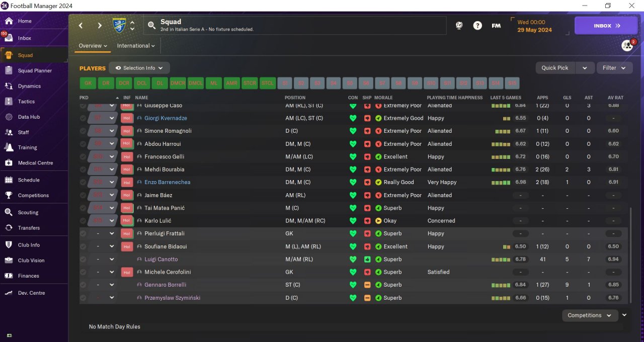The width and height of the screenshot is (644, 342).
Task: Click the Squad search bar field
Action: click(295, 26)
